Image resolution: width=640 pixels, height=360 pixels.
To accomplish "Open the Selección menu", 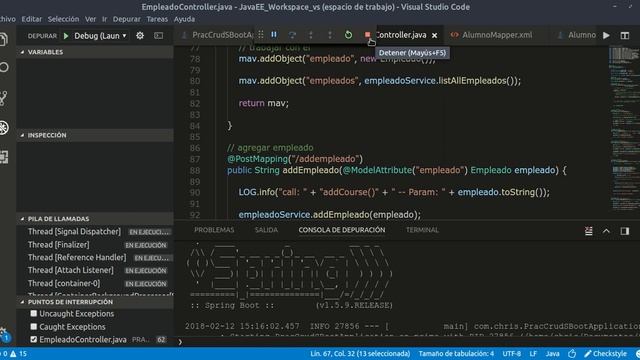I will [x=63, y=19].
